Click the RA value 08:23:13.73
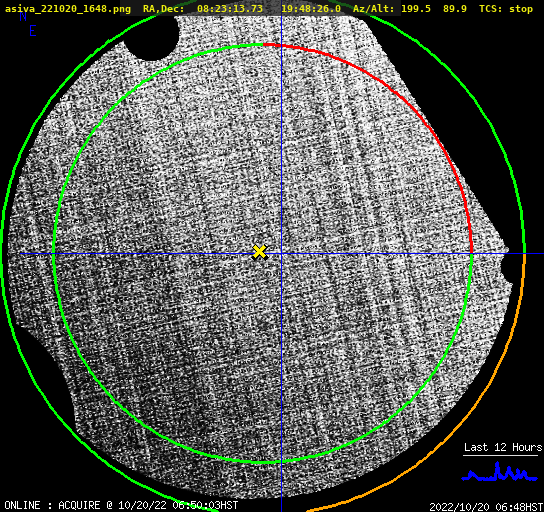The width and height of the screenshot is (544, 512). coord(230,9)
